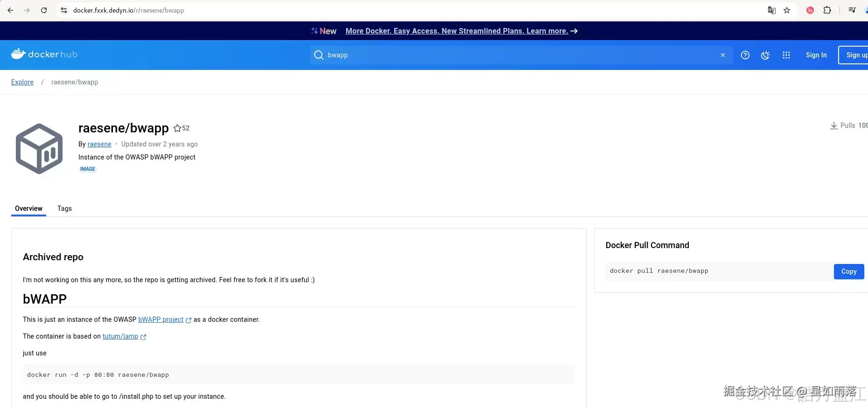Viewport: 868px width, 409px height.
Task: Click the Archived repo heading
Action: 53,257
